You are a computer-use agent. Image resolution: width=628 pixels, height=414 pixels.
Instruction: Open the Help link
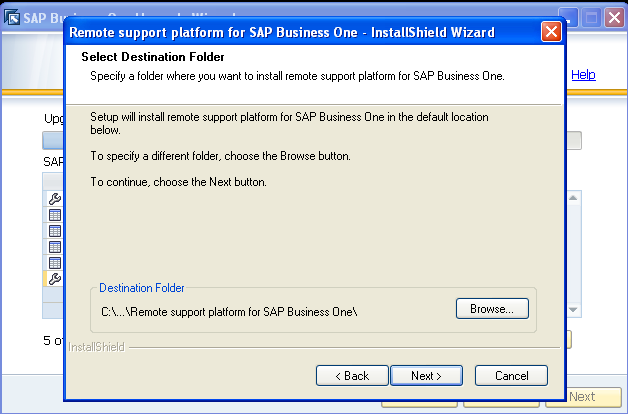[583, 75]
